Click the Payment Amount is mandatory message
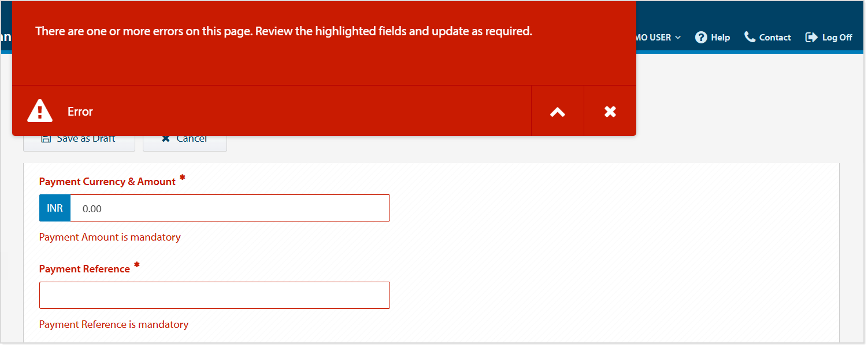Image resolution: width=868 pixels, height=347 pixels. point(110,237)
